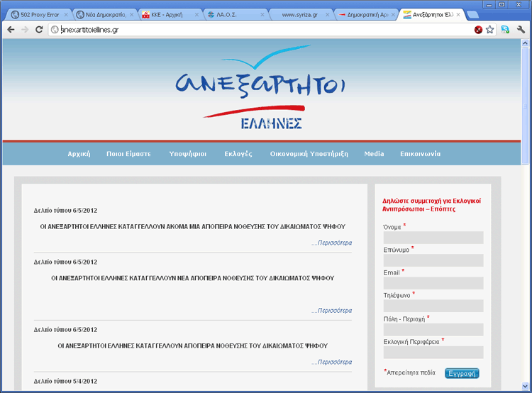This screenshot has height=393, width=532.
Task: Click the Εκλογική Περιφέρεια input field
Action: point(433,353)
